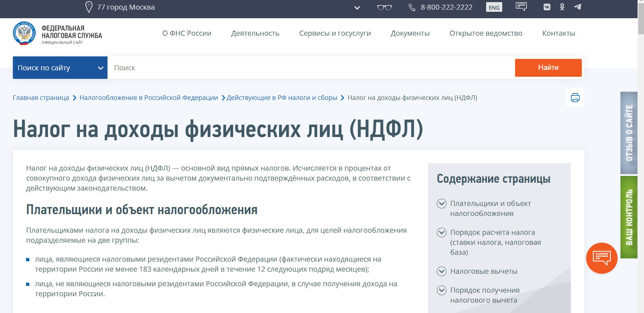This screenshot has width=644, height=313.
Task: Click the phone handset icon
Action: click(x=412, y=7)
